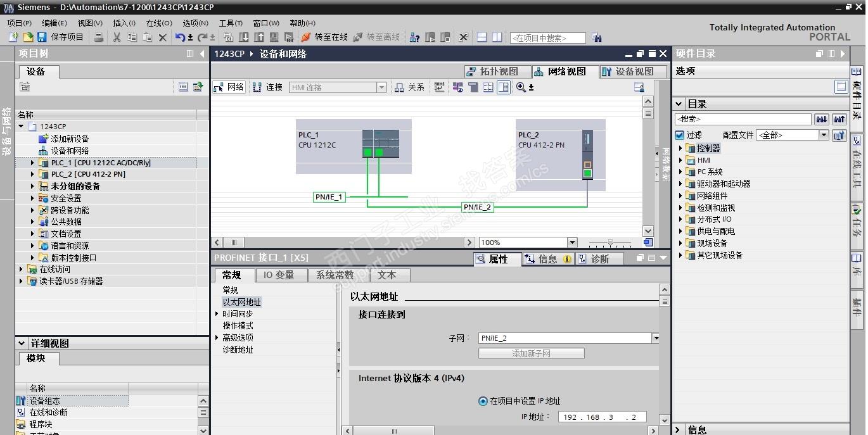The width and height of the screenshot is (868, 435).
Task: Open the 信息 info tab in inspector
Action: point(548,259)
